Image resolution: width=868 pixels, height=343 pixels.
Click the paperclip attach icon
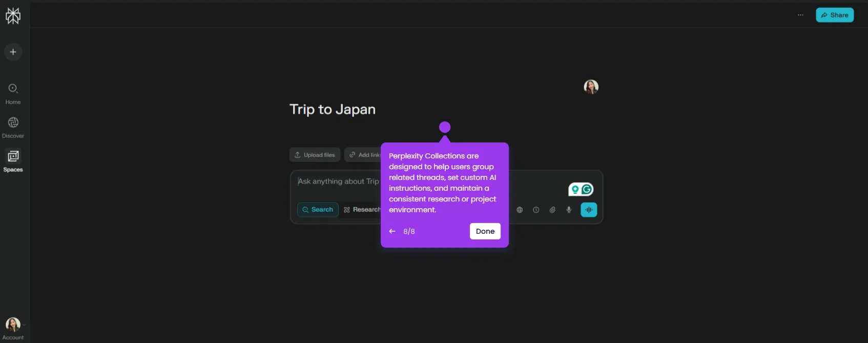(552, 210)
